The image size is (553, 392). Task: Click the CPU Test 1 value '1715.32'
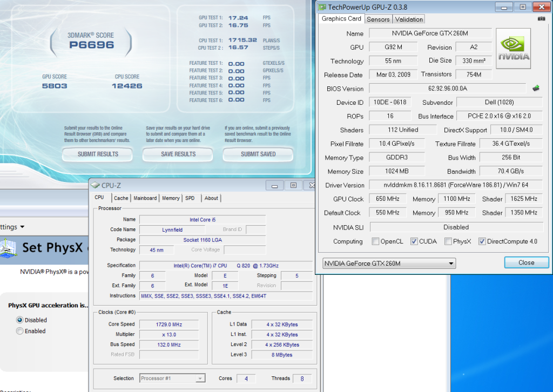[x=242, y=40]
